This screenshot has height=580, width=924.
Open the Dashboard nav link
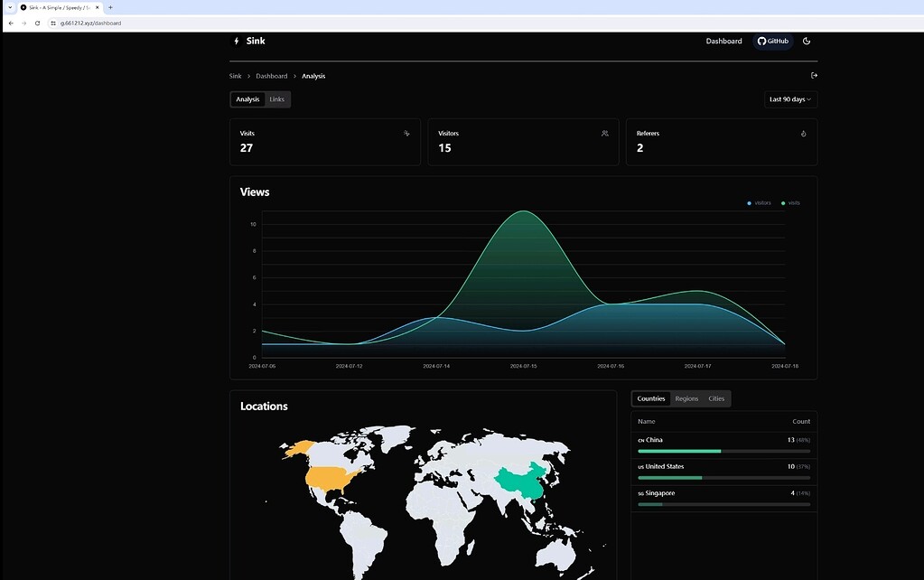pos(723,41)
